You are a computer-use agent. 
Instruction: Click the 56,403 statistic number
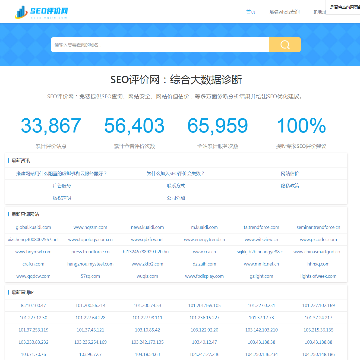(134, 126)
